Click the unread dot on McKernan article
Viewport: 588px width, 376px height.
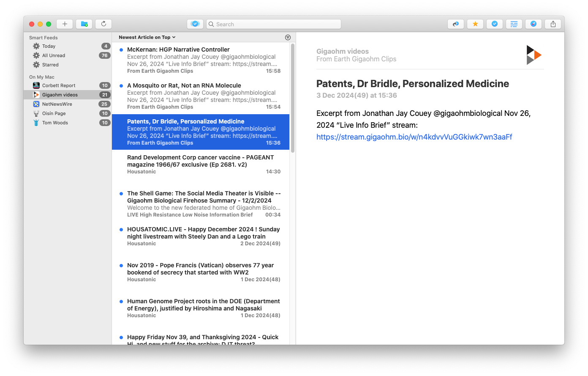[121, 50]
